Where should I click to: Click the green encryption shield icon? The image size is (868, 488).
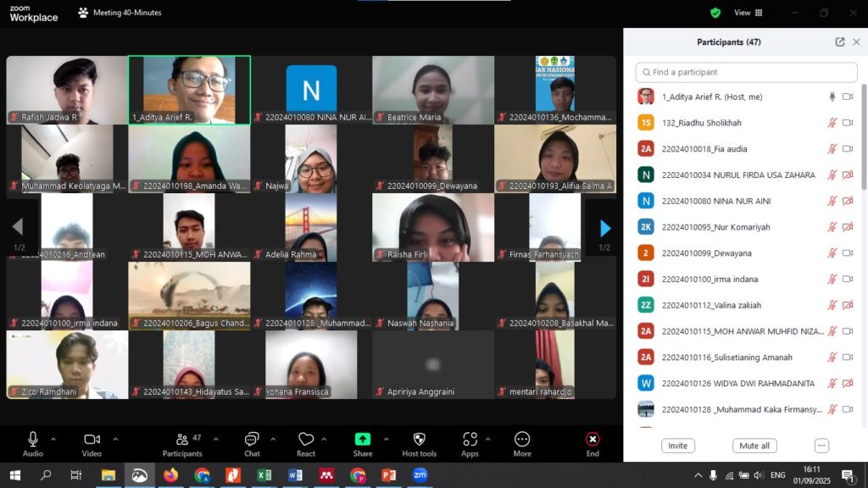[x=715, y=13]
